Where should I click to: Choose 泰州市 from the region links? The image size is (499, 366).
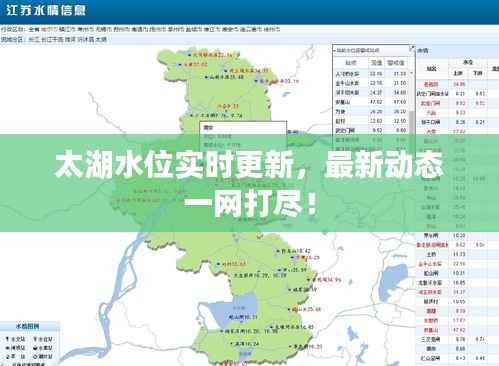(176, 29)
